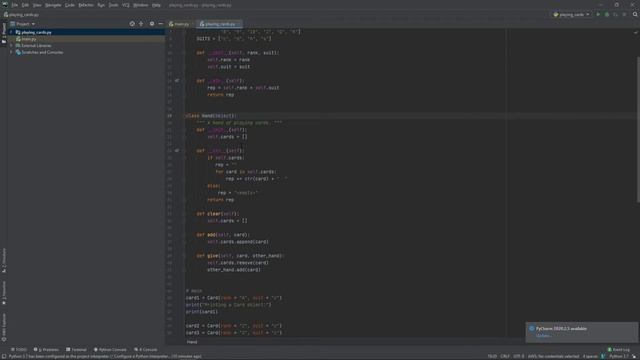Click the inspection checkmark at editor top right
This screenshot has height=360, width=640.
(636, 32)
